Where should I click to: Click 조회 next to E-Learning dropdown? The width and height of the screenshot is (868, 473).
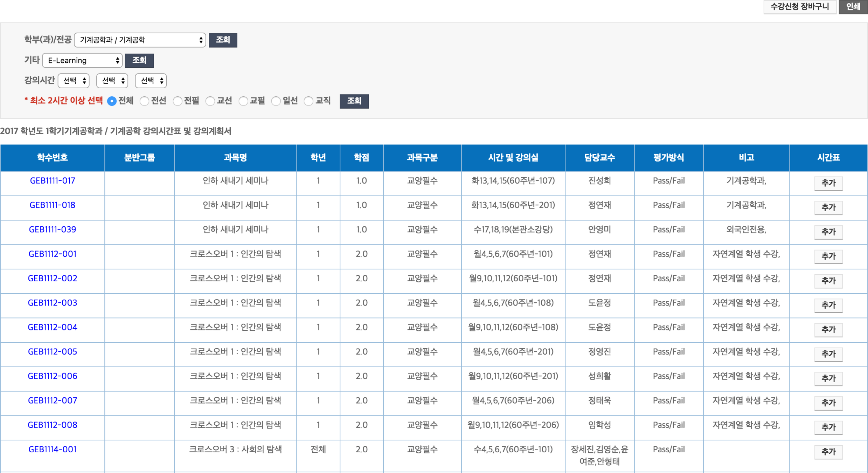pos(139,60)
